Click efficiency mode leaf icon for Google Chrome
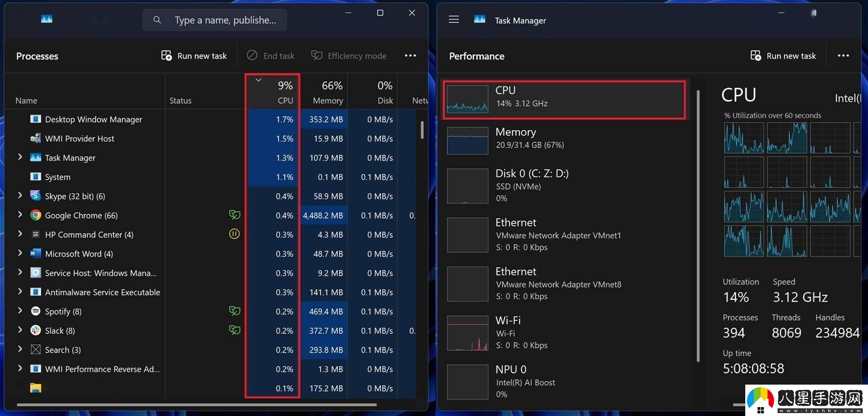 [235, 215]
